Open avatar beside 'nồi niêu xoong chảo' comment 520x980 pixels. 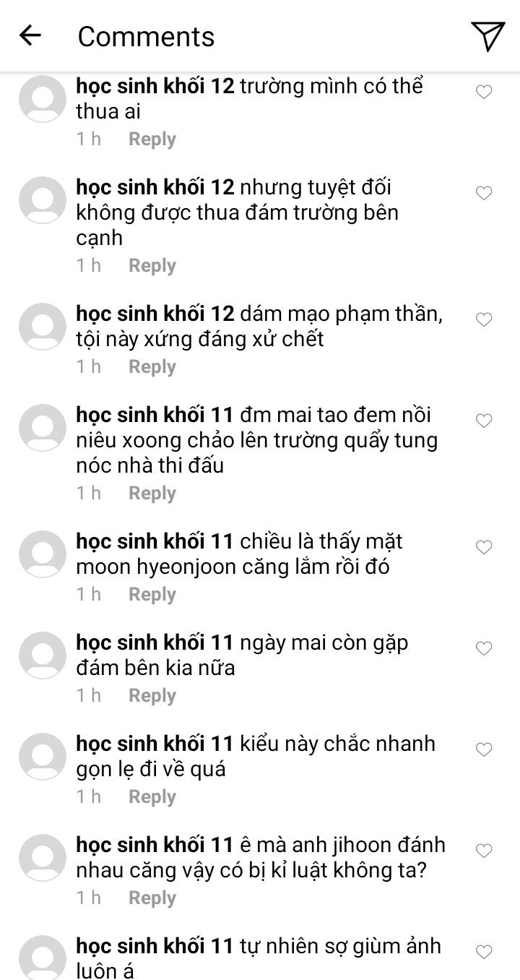[x=43, y=428]
